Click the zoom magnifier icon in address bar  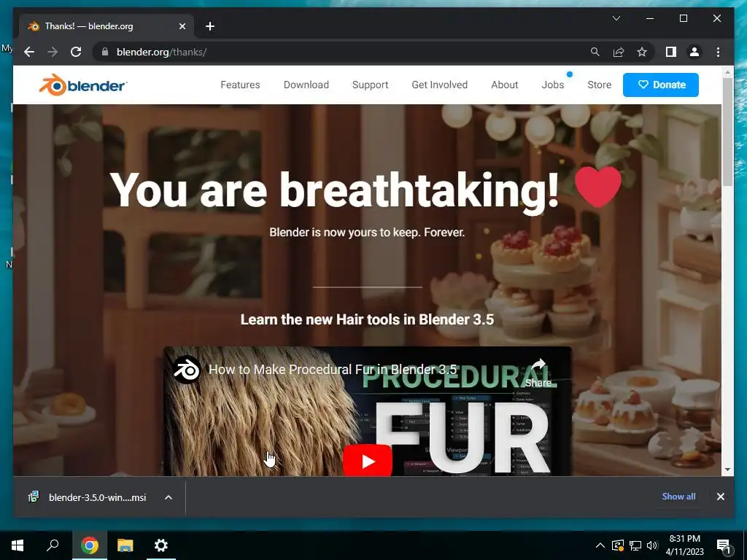tap(595, 52)
